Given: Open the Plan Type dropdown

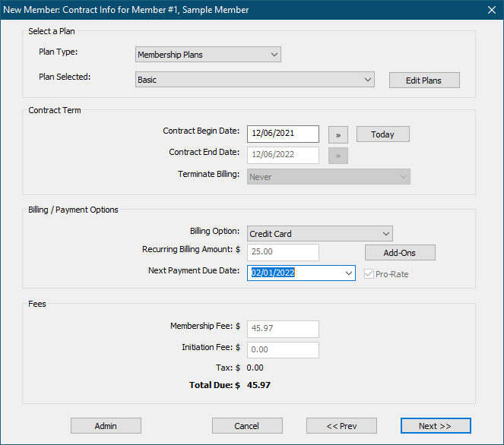Looking at the screenshot, I should tap(208, 55).
